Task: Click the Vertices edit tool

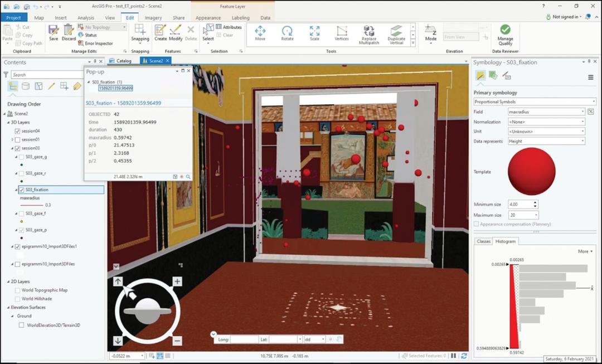Action: [x=342, y=32]
